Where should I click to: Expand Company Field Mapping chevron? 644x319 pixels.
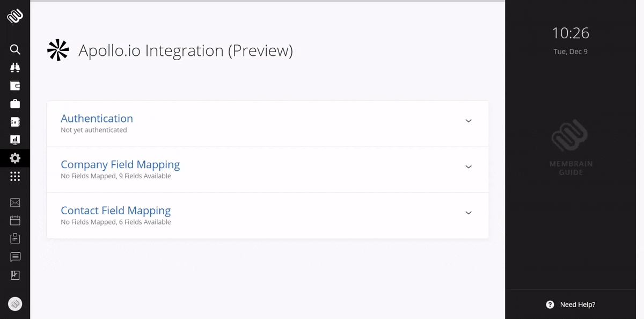469,167
